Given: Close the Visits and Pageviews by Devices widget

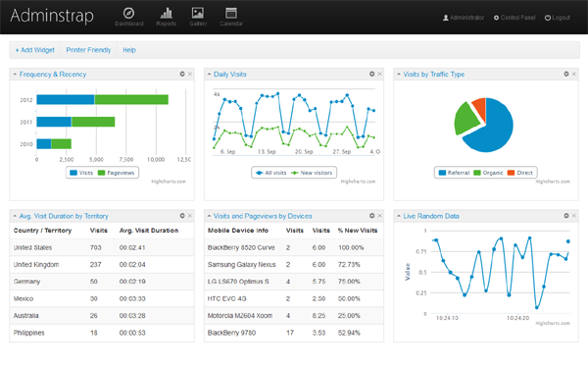Looking at the screenshot, I should pyautogui.click(x=380, y=216).
